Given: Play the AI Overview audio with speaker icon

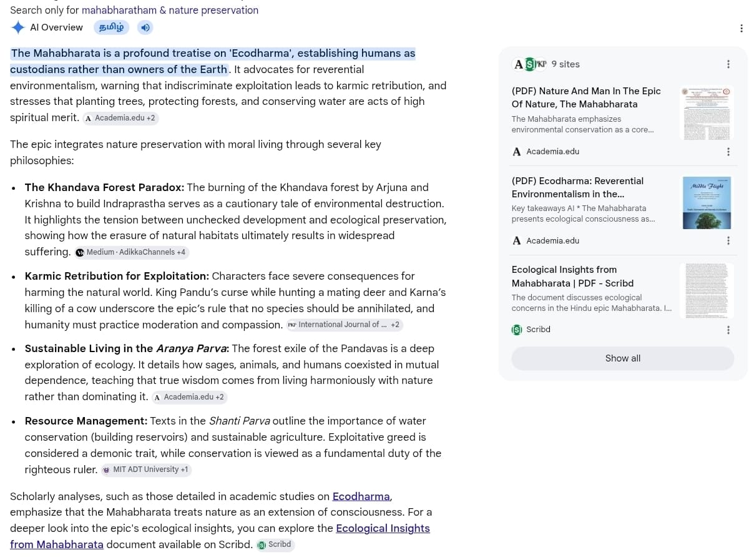Looking at the screenshot, I should [145, 27].
